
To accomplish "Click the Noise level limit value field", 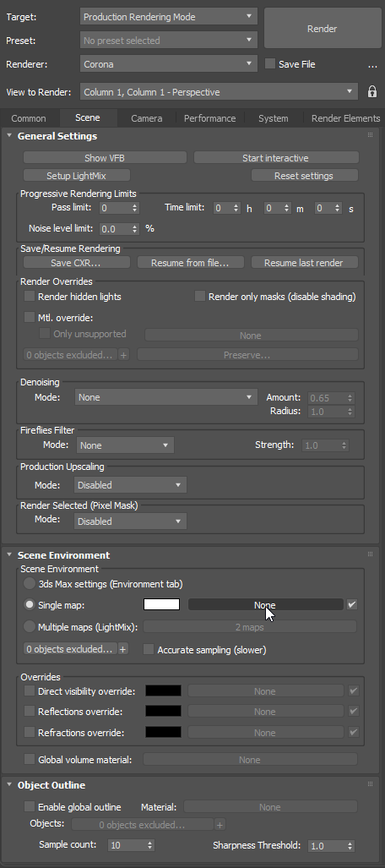I will [x=115, y=229].
